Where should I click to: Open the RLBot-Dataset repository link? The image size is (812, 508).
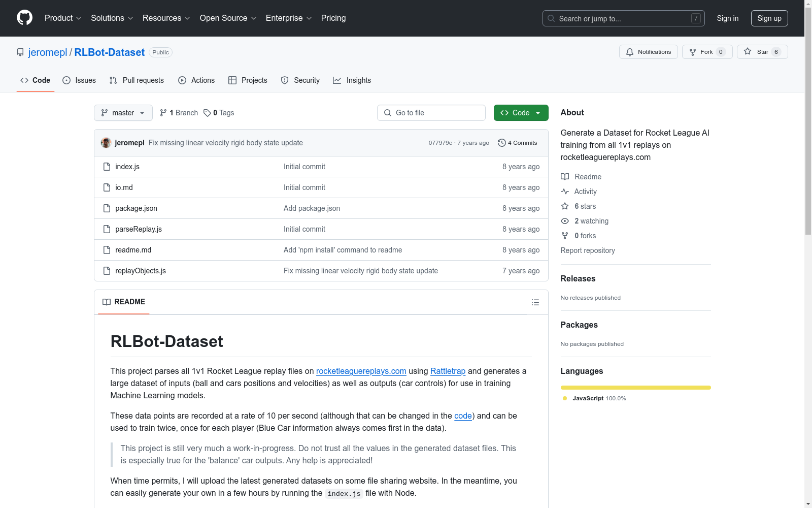(110, 52)
